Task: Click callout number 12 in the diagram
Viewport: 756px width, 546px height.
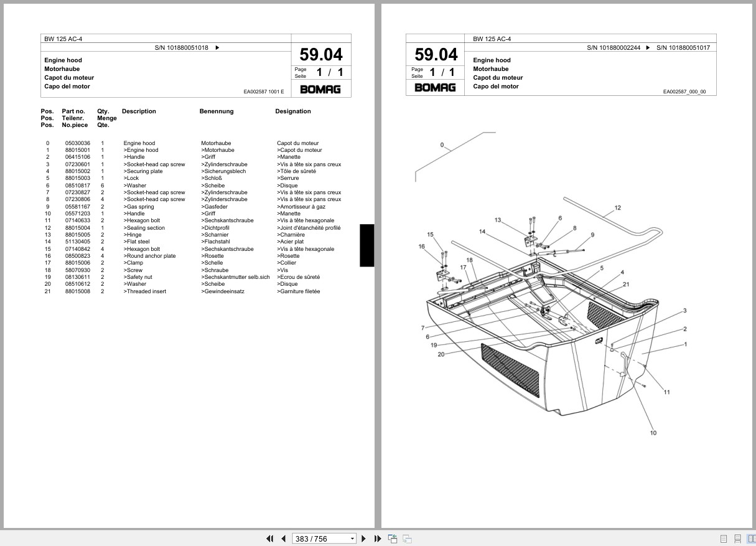Action: click(x=617, y=208)
